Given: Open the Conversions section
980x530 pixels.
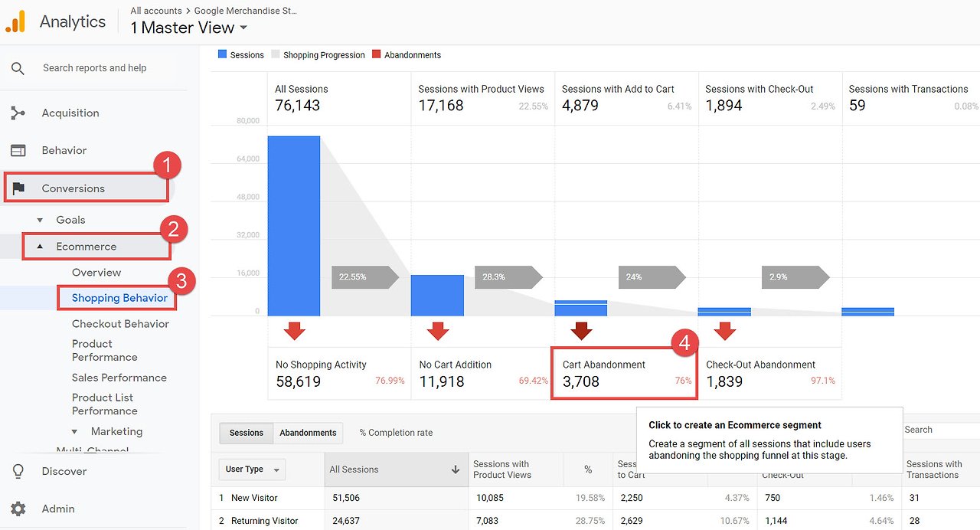Looking at the screenshot, I should (73, 188).
